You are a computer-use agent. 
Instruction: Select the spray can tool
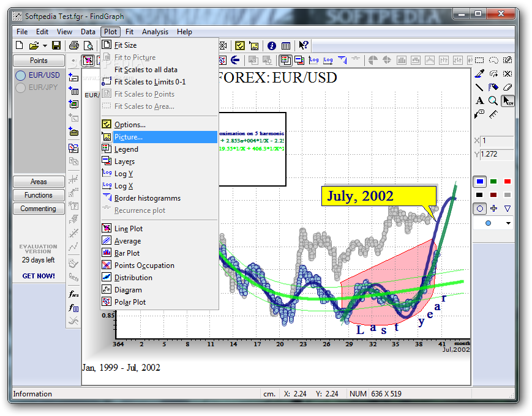point(493,87)
